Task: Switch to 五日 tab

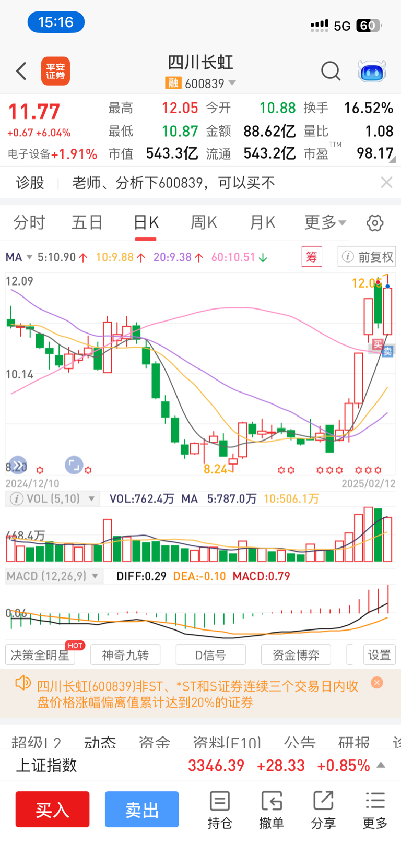Action: click(x=87, y=223)
